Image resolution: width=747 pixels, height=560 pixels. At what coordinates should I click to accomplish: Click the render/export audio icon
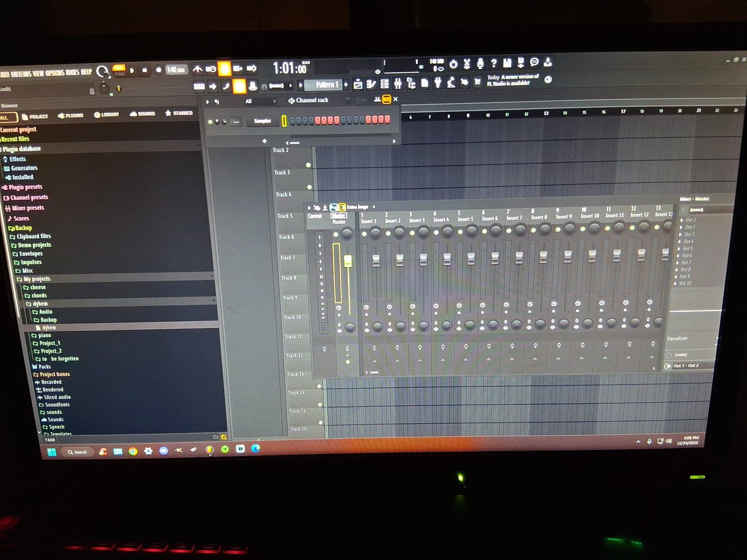[x=520, y=63]
